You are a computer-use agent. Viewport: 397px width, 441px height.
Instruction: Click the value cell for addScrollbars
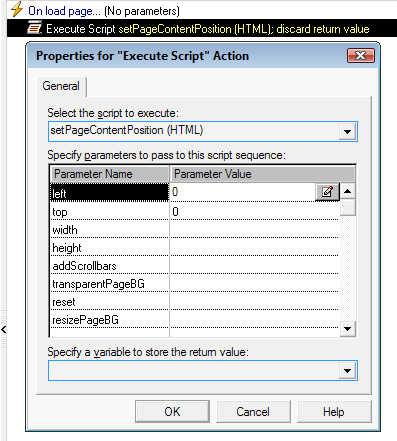tap(255, 265)
